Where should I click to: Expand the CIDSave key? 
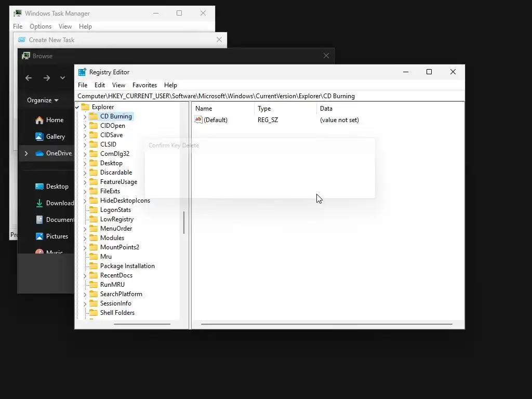point(85,136)
